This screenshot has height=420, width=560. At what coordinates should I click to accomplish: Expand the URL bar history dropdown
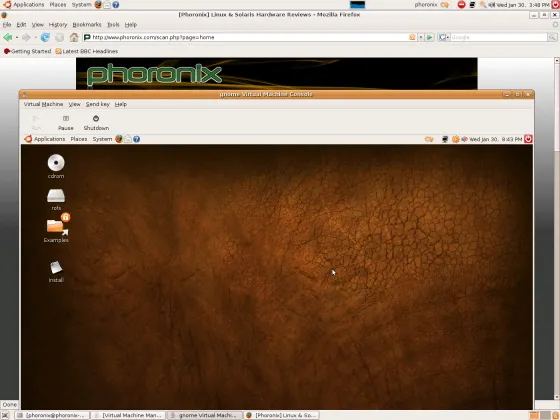tap(421, 37)
